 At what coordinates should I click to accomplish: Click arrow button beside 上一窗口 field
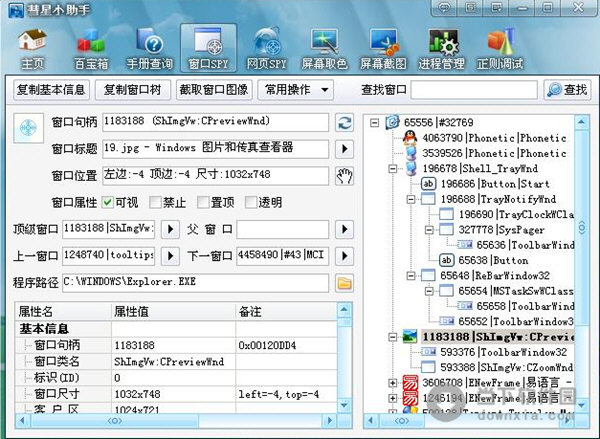(x=170, y=256)
